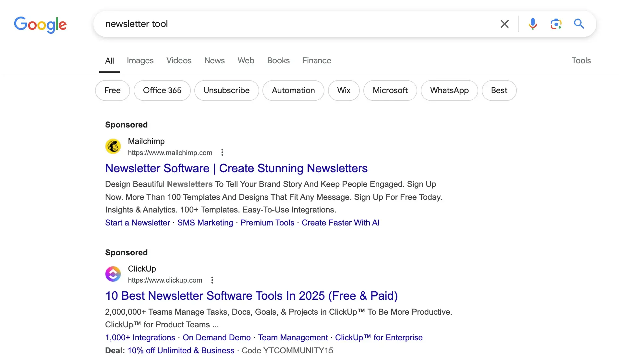Select the Automation filter chip
Viewport: 619px width, 364px height.
coord(293,91)
